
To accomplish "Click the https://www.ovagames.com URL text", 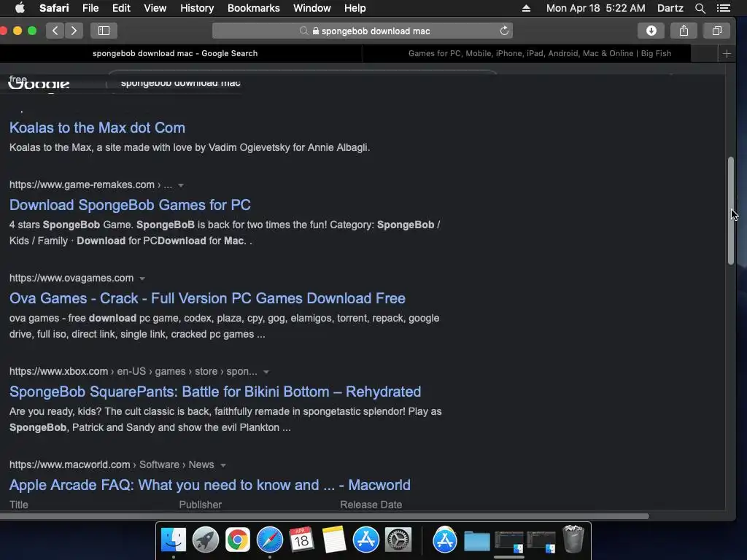I will pos(71,278).
